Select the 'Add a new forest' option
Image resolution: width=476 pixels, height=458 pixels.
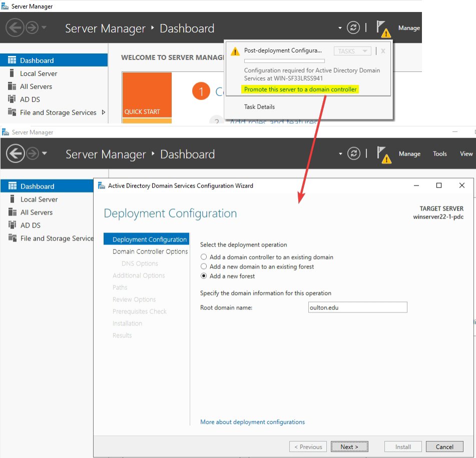204,276
